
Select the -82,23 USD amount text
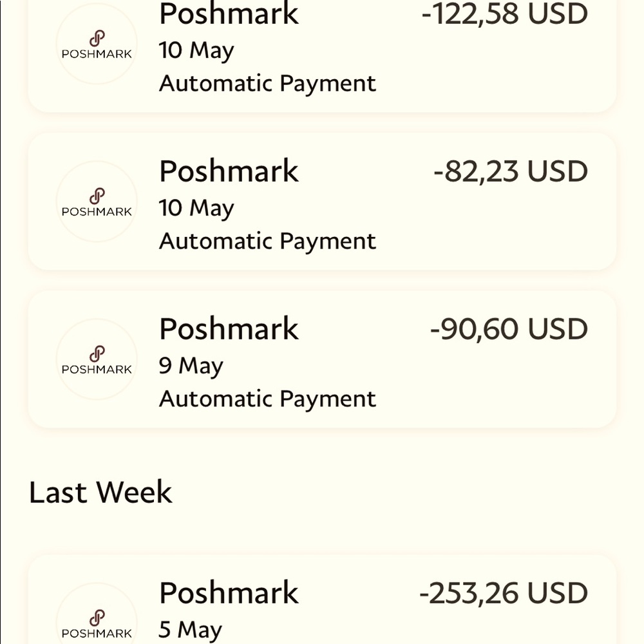coord(511,172)
